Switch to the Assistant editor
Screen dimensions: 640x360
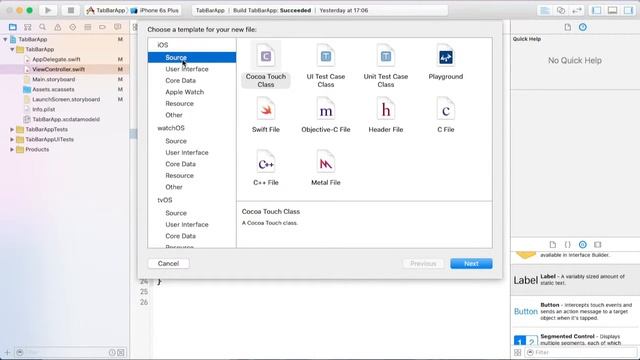coord(561,10)
